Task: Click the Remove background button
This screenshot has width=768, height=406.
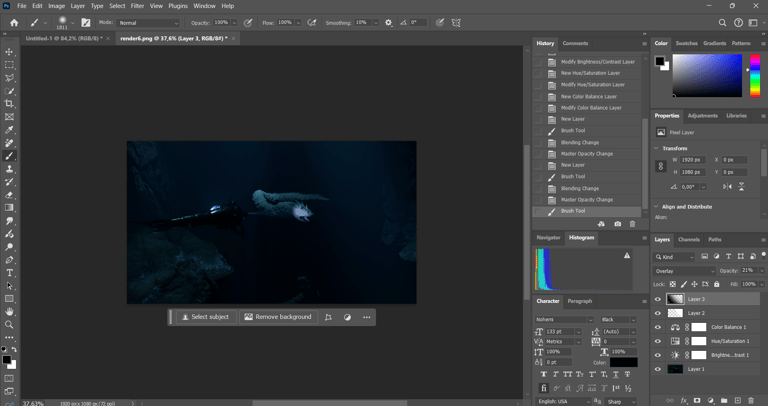Action: click(278, 317)
